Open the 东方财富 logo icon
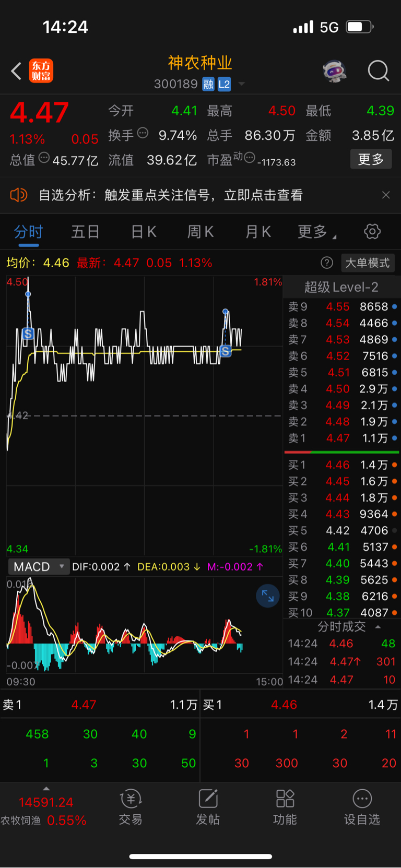 click(x=41, y=71)
